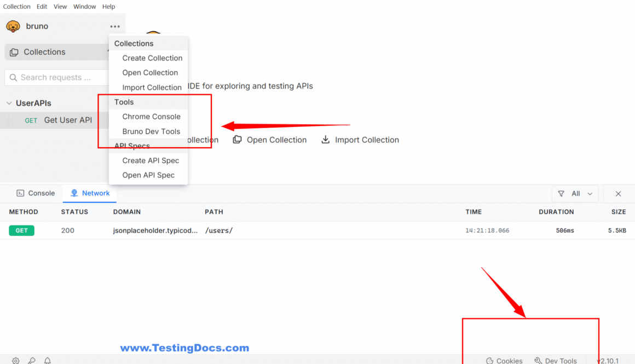Choose Import Collection from dropdown menu
Image resolution: width=635 pixels, height=364 pixels.
[152, 88]
